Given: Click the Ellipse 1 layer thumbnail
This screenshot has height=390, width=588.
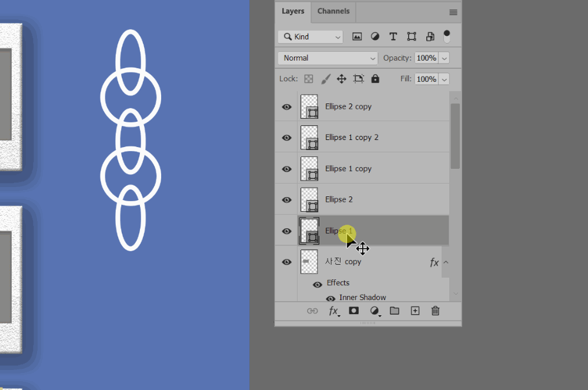Looking at the screenshot, I should [x=309, y=231].
